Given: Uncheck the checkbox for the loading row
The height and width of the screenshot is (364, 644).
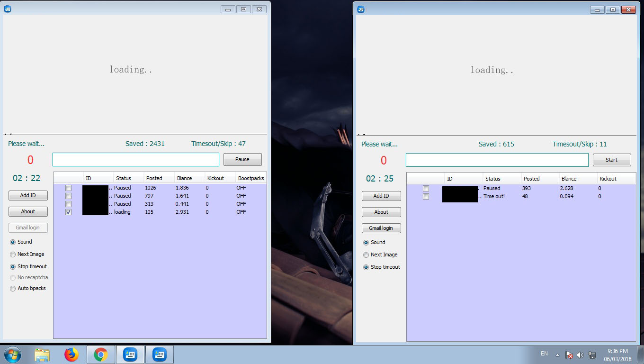Looking at the screenshot, I should pyautogui.click(x=69, y=212).
